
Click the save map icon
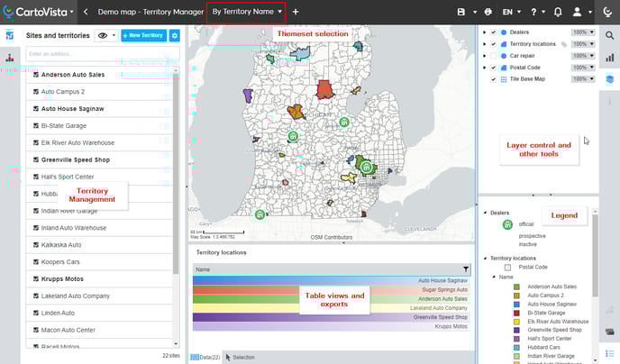point(461,12)
